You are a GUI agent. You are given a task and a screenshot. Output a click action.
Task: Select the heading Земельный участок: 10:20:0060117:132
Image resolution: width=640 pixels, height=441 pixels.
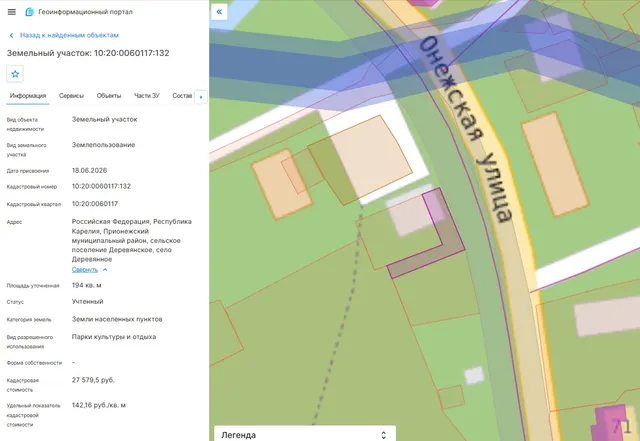click(x=88, y=53)
